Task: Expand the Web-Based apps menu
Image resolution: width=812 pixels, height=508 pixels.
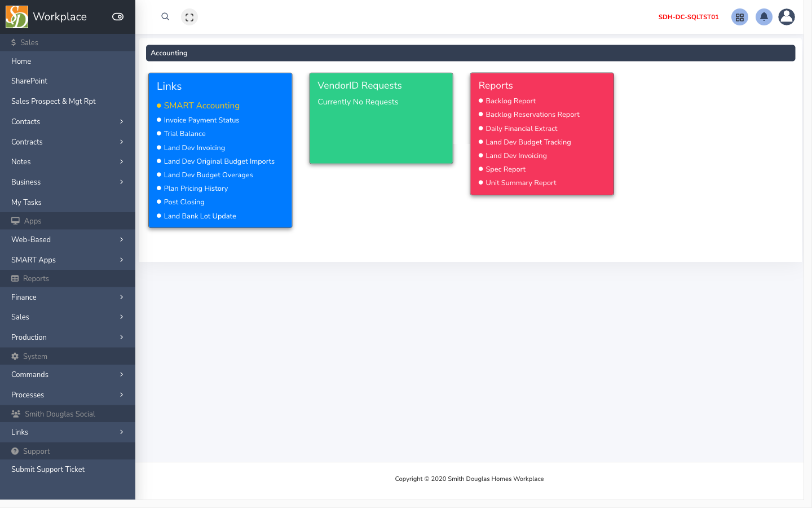Action: [68, 240]
